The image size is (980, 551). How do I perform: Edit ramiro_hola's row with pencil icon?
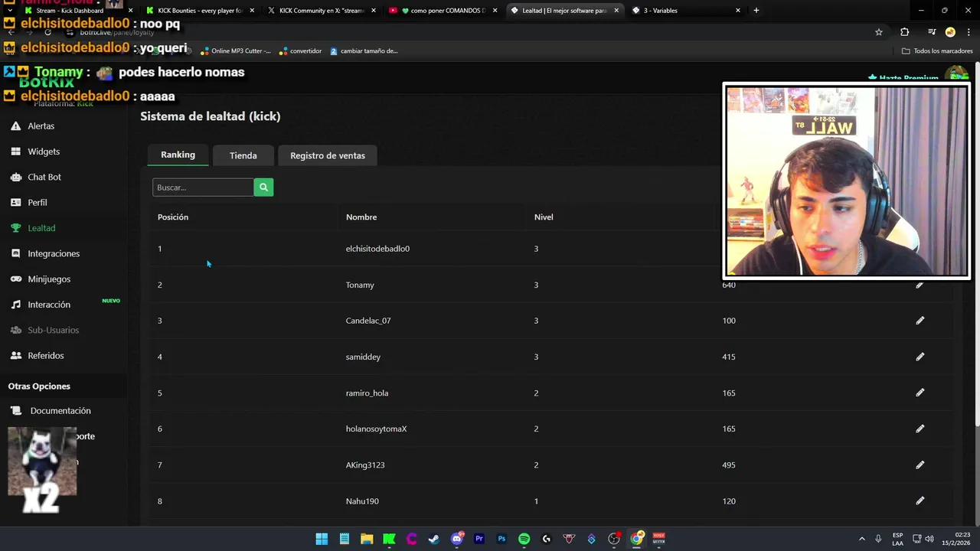[x=920, y=393]
